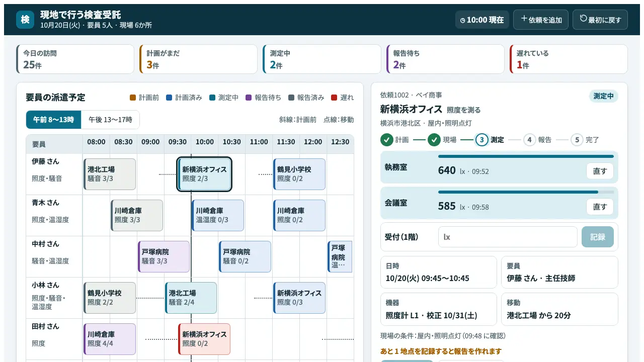Open the 計画がまだ 3件 card
Screen dimensions: 644x362
198,59
